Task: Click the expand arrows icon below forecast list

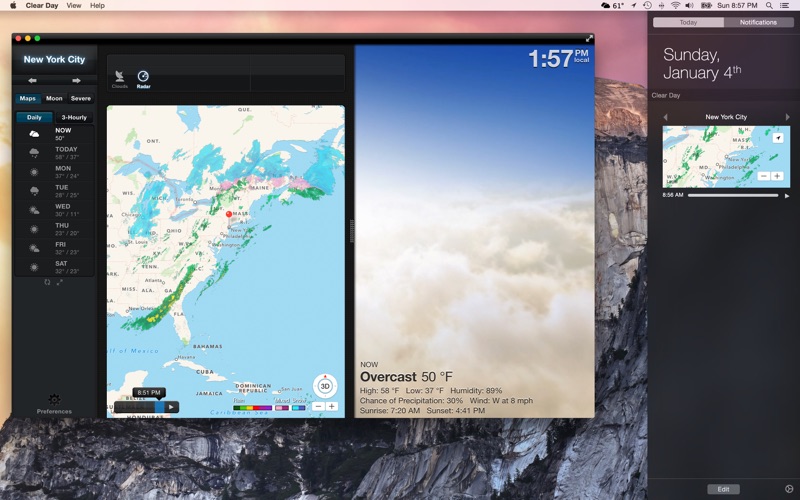Action: coord(60,282)
